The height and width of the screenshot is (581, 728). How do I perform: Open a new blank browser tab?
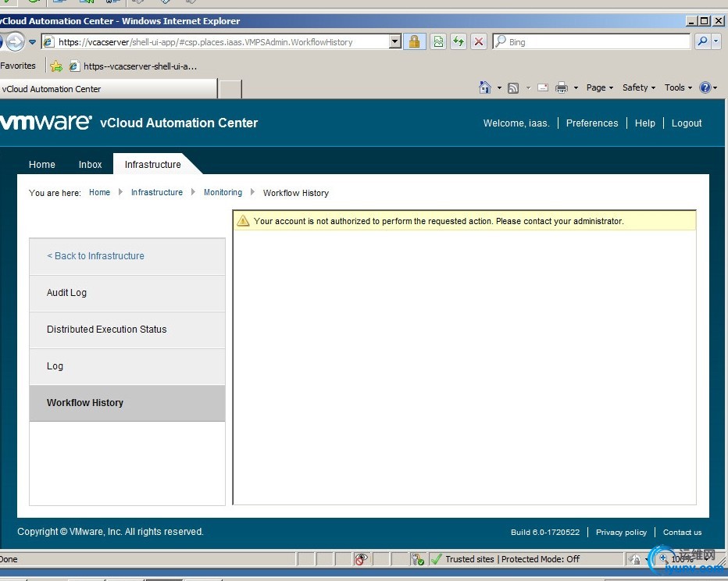pos(230,89)
